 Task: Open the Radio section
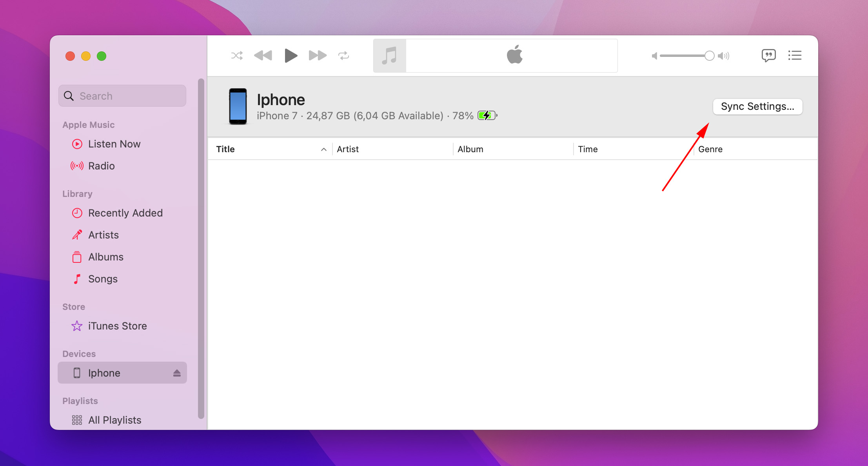pyautogui.click(x=122, y=166)
